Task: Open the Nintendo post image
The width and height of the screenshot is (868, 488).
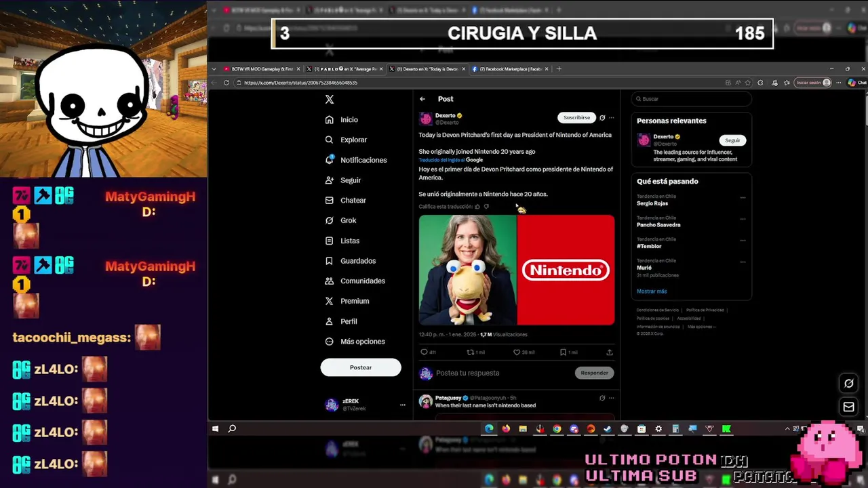Action: click(x=517, y=270)
